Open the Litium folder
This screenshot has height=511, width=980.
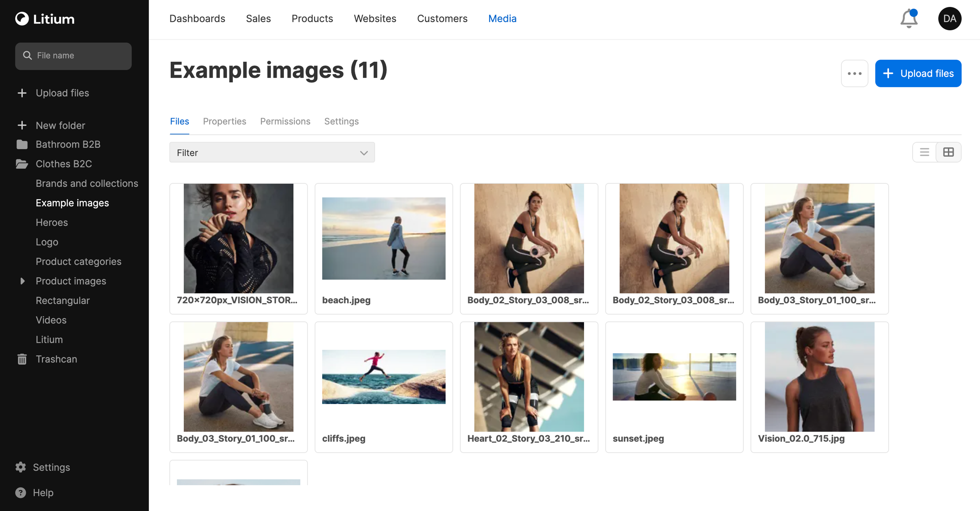point(49,340)
